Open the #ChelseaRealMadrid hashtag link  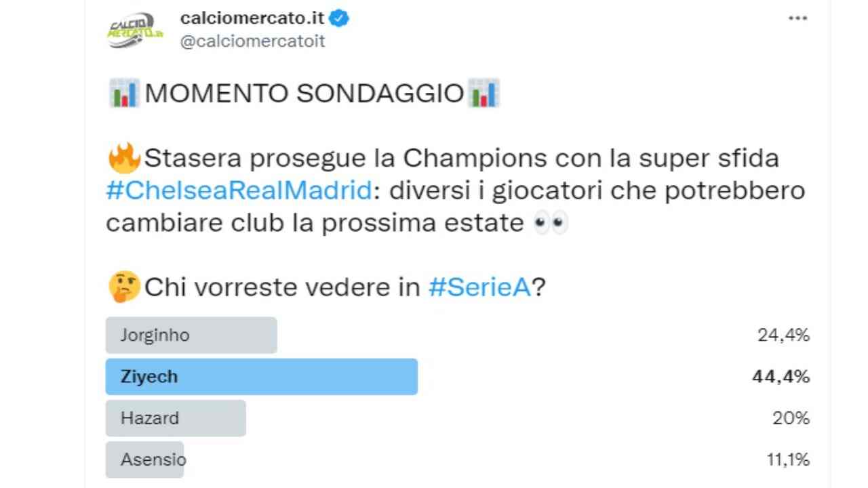pos(236,190)
